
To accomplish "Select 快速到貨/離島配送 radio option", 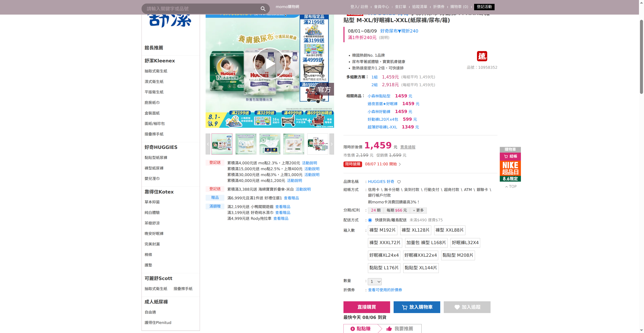I will coord(370,220).
